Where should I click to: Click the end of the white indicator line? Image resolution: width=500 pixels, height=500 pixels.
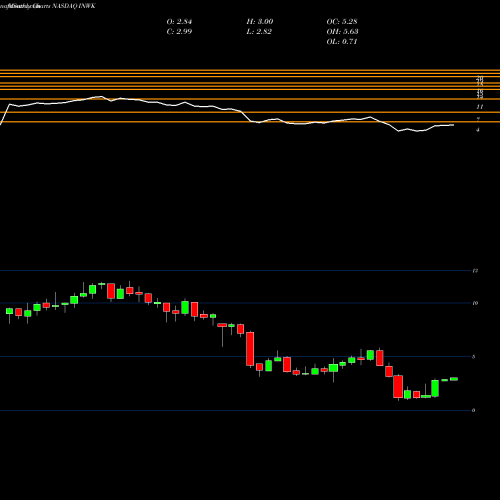pyautogui.click(x=453, y=125)
